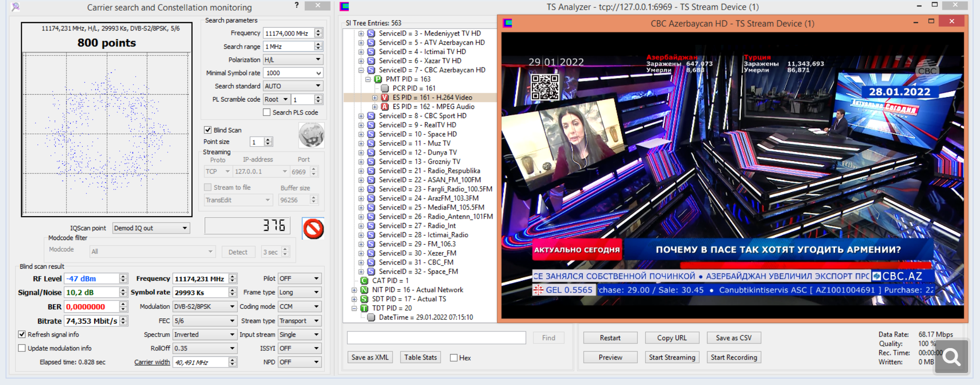980x385 pixels.
Task: Click the Radio_Respublika service icon
Action: click(371, 171)
